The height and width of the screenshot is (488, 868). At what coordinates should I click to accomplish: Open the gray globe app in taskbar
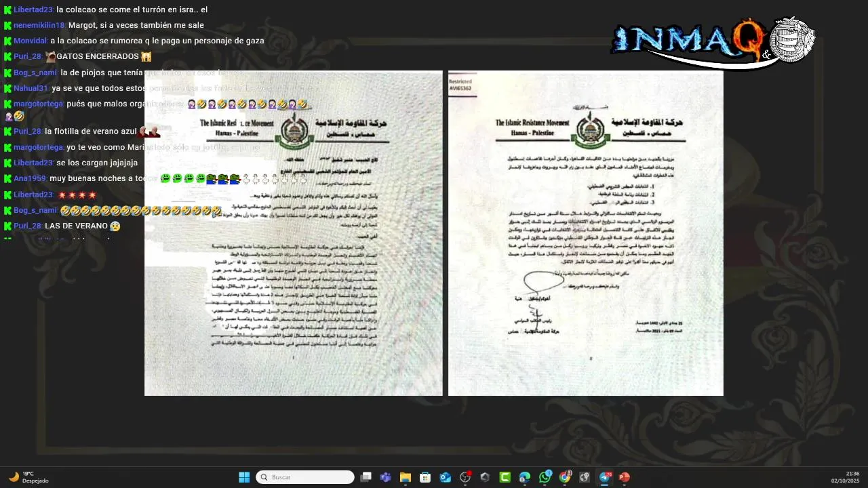pos(585,477)
